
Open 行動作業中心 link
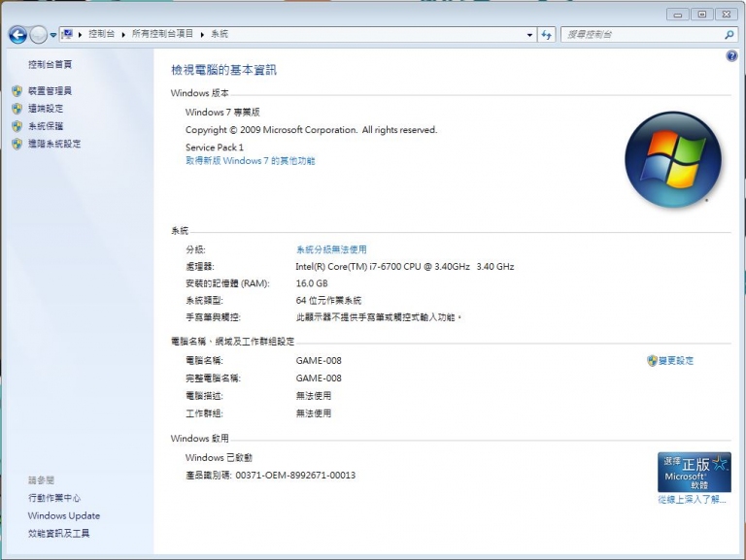(x=54, y=498)
